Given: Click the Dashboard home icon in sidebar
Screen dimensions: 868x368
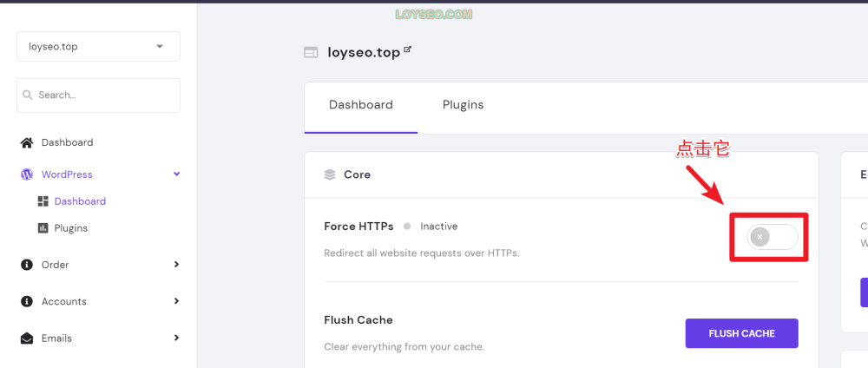Looking at the screenshot, I should click(x=26, y=142).
